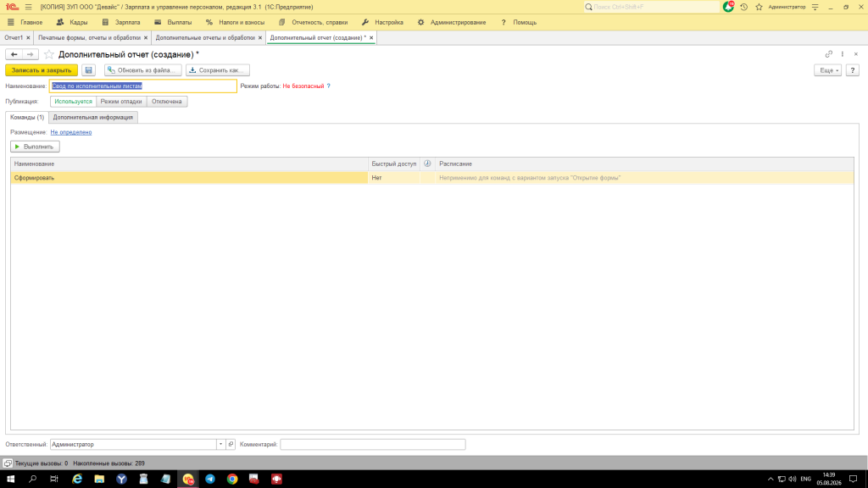
Task: Open the form's three-dot options icon
Action: (843, 54)
